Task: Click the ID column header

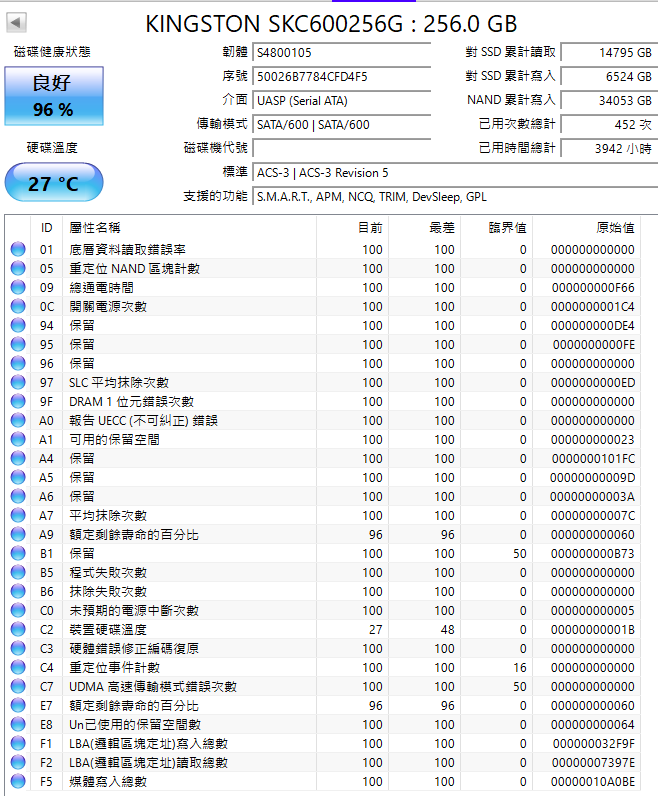Action: point(46,227)
